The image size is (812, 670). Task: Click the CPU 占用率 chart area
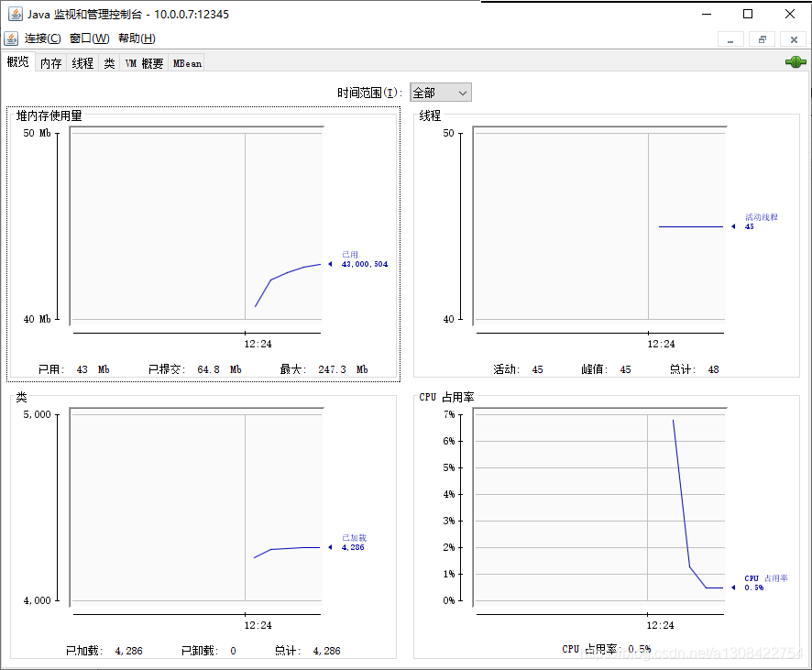(x=600, y=508)
